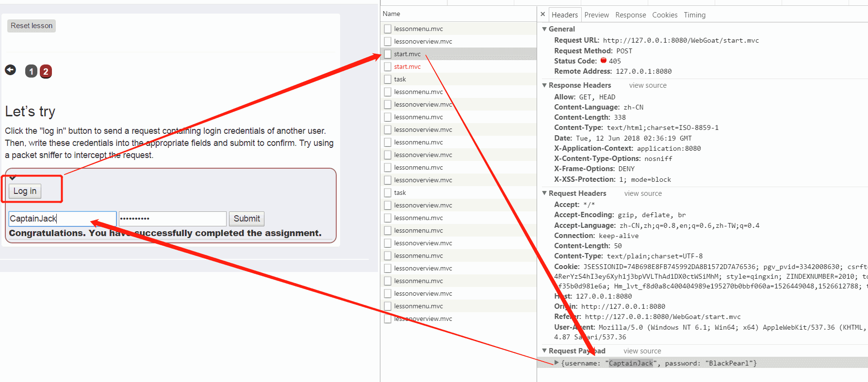Open the Cookies tab
868x382 pixels.
(x=664, y=15)
